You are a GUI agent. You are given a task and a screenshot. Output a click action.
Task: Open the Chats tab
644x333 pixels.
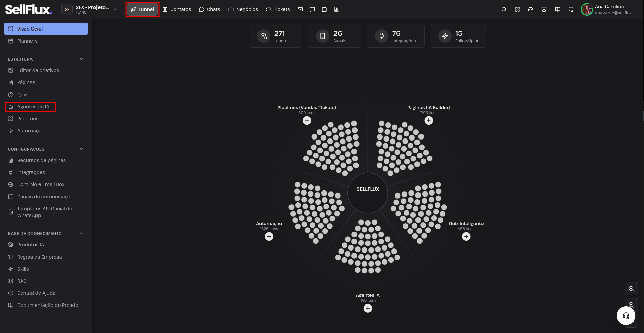click(210, 9)
